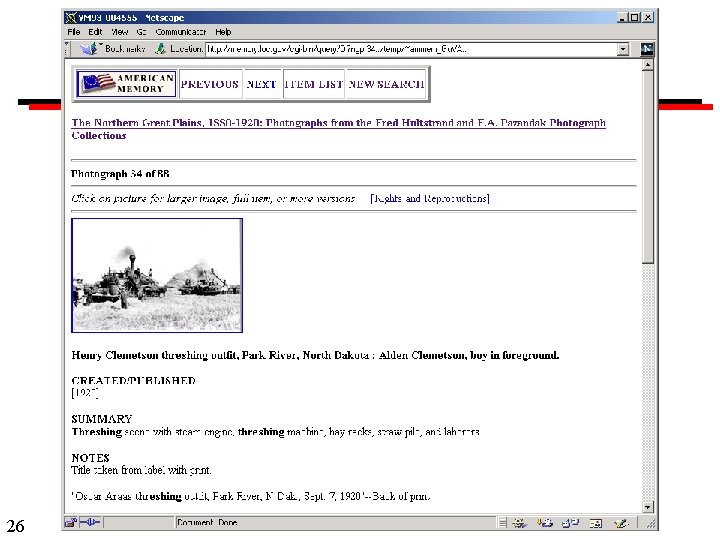Viewport: 720px width, 540px height.
Task: Minimize the Netscape window
Action: (622, 17)
